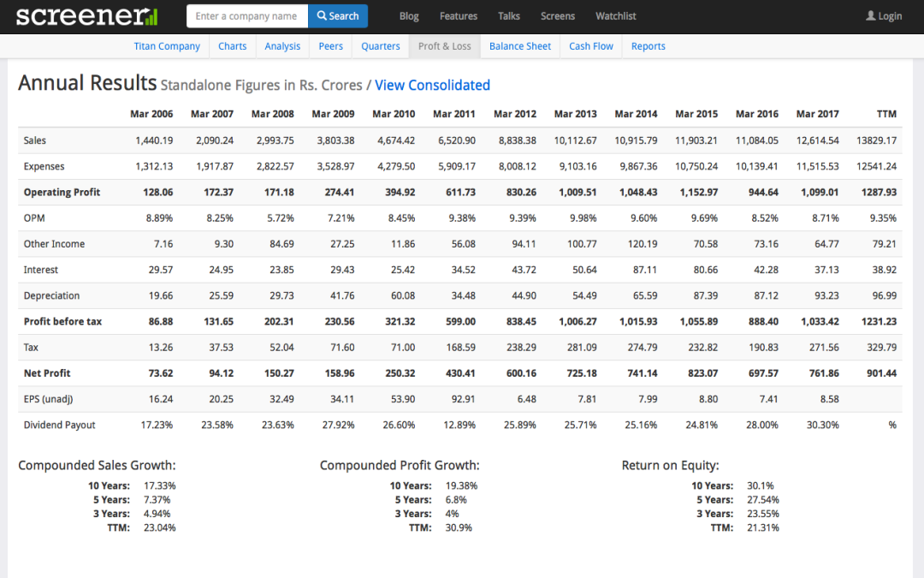
Task: Select the Sales row label
Action: tap(35, 140)
